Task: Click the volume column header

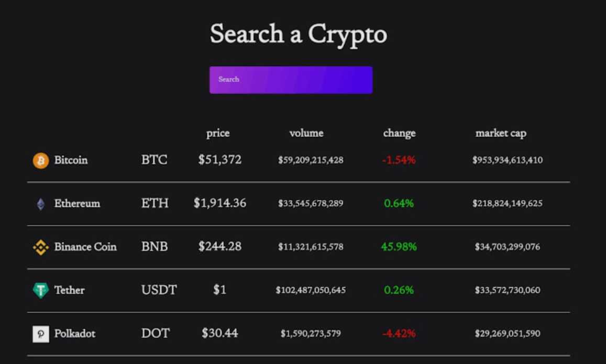Action: [x=306, y=133]
